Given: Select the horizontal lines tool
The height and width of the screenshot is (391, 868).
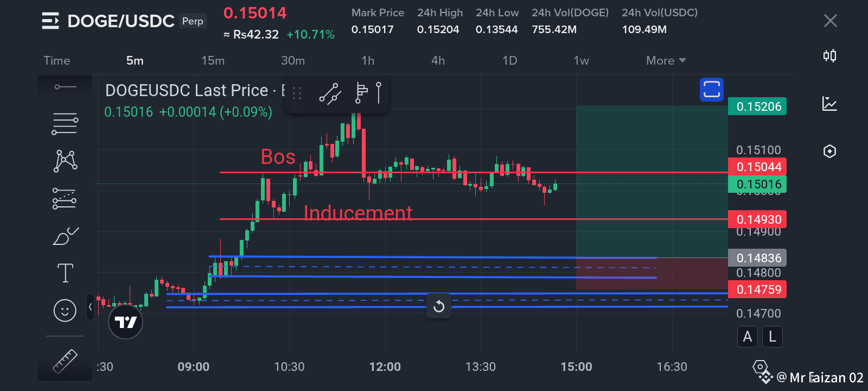Looking at the screenshot, I should [65, 124].
